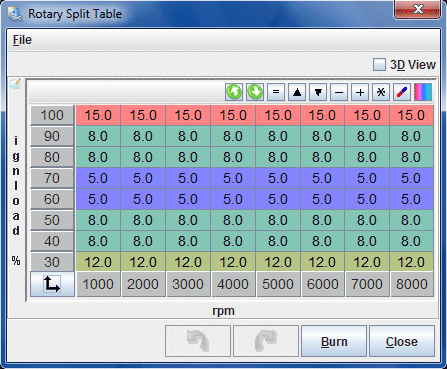Click the pencil interpolate icon
The image size is (447, 369).
pyautogui.click(x=402, y=92)
